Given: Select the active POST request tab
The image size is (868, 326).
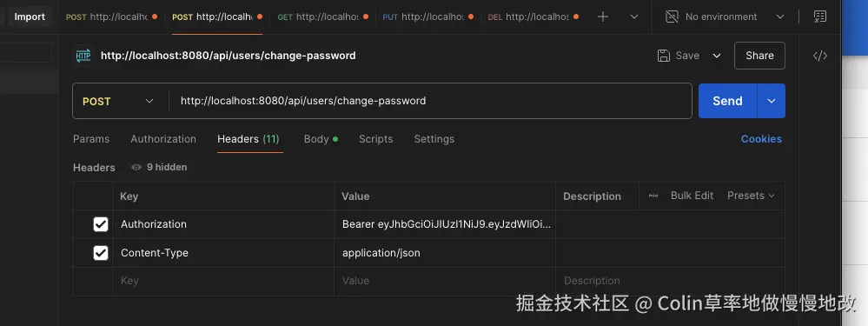Looking at the screenshot, I should [x=217, y=17].
